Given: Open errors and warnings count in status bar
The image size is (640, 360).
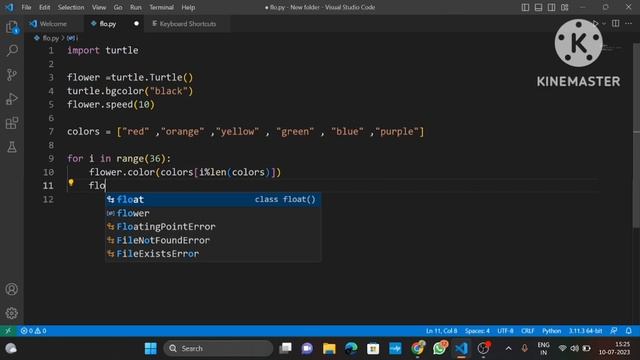Looking at the screenshot, I should [x=33, y=331].
